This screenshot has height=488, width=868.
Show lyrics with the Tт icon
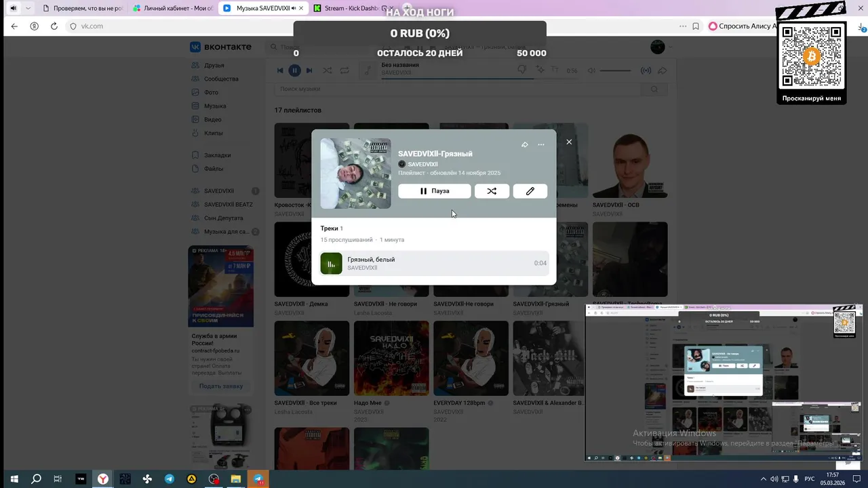(x=555, y=70)
